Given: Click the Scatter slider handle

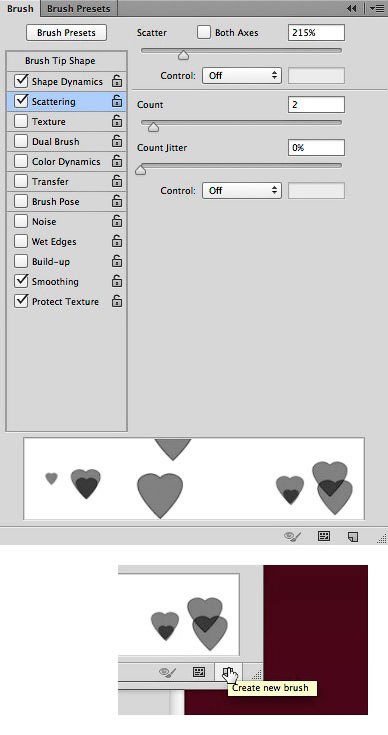Looking at the screenshot, I should click(x=183, y=55).
